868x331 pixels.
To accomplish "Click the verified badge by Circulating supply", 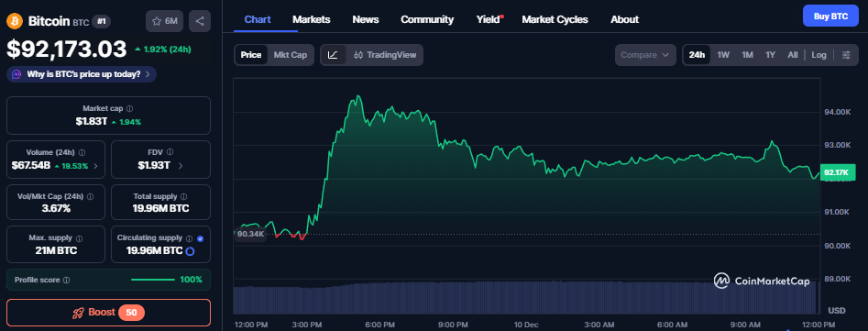I will coord(200,238).
